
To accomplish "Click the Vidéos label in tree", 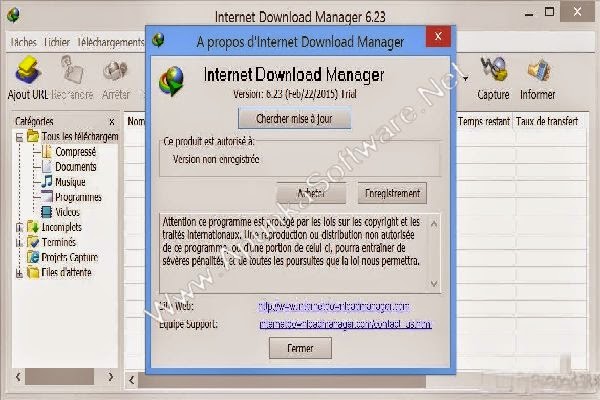I will 67,212.
